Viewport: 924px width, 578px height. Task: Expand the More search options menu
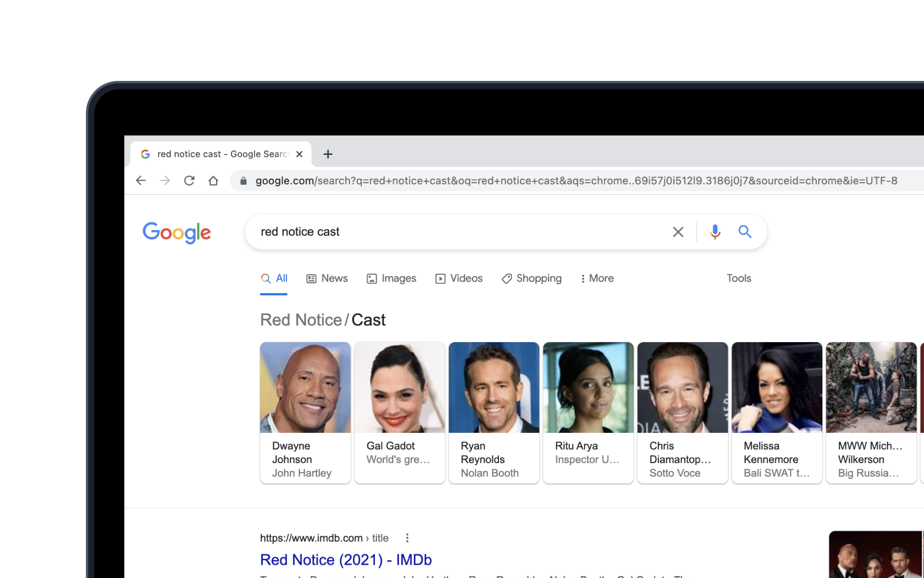(597, 279)
